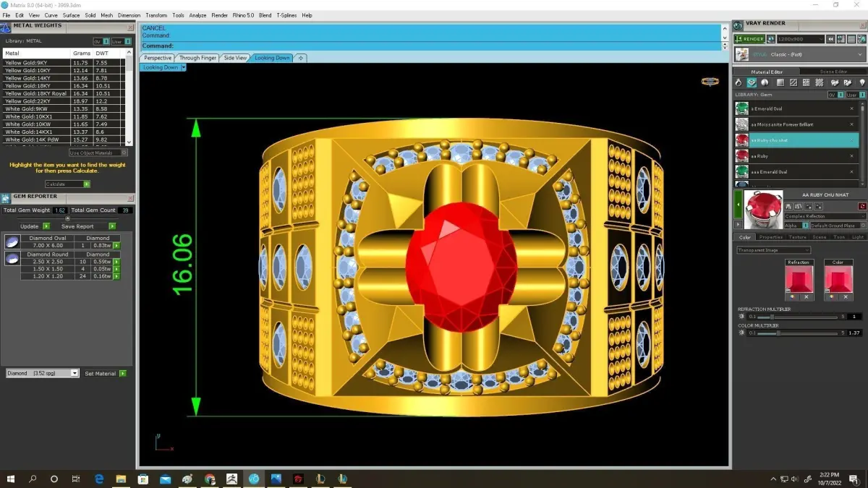The height and width of the screenshot is (488, 868).
Task: Click the Update green arrow button
Action: [46, 226]
